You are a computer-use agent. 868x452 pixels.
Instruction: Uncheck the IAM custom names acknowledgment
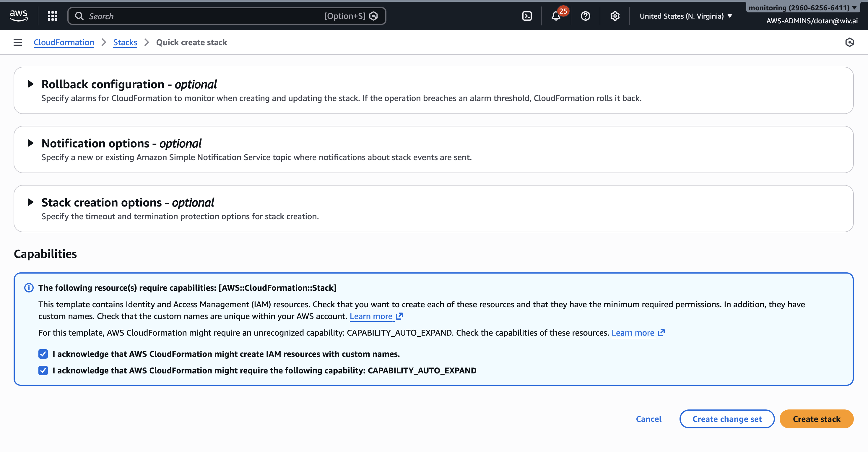[43, 354]
